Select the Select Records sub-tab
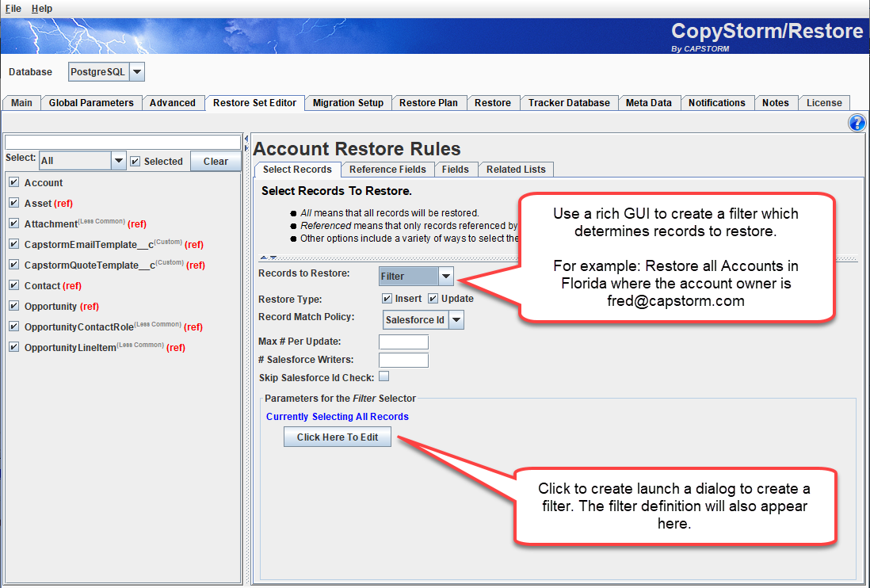870x588 pixels. tap(297, 170)
